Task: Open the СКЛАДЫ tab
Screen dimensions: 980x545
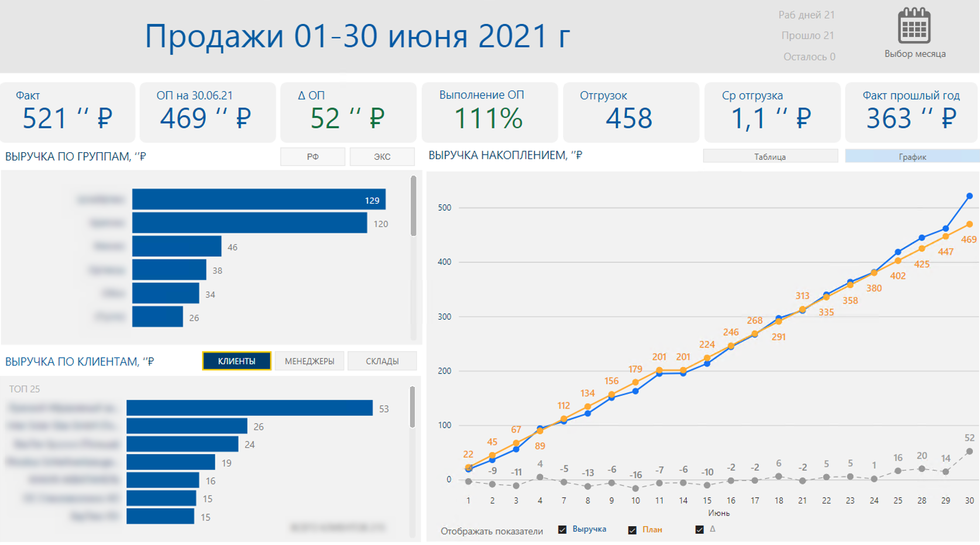Action: click(x=382, y=361)
